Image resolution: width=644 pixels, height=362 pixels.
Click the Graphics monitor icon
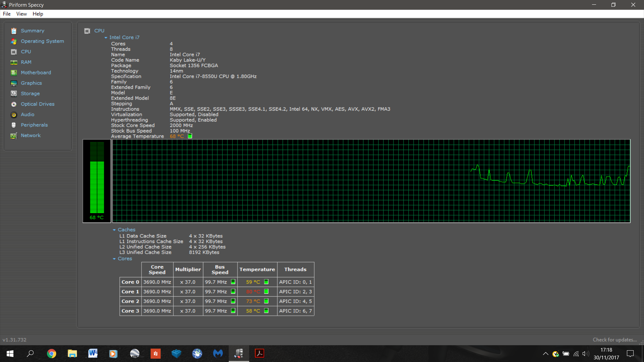[14, 83]
